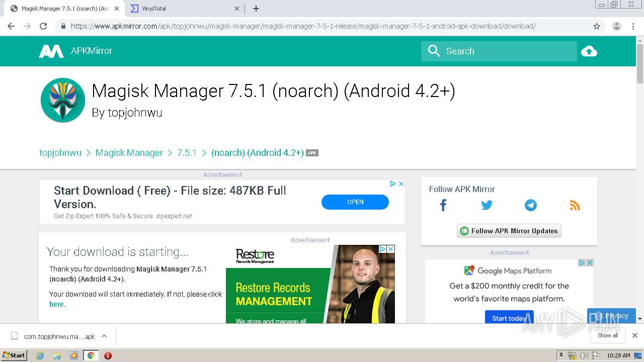Click the APKMirror site title
This screenshot has width=644, height=362.
pyautogui.click(x=92, y=51)
